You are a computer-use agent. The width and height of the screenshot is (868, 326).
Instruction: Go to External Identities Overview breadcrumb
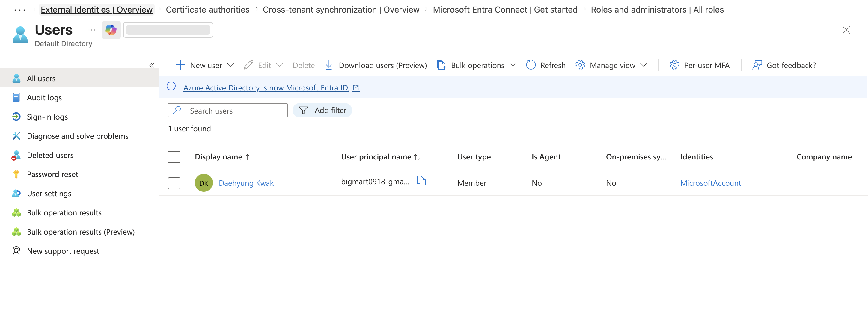click(x=97, y=10)
